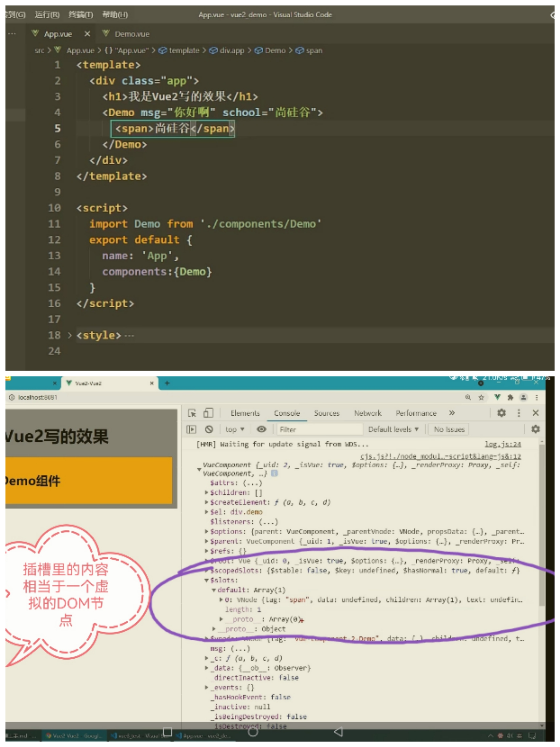Click the Vue devtools extension icon
Screen dimensions: 560x747
[x=497, y=397]
